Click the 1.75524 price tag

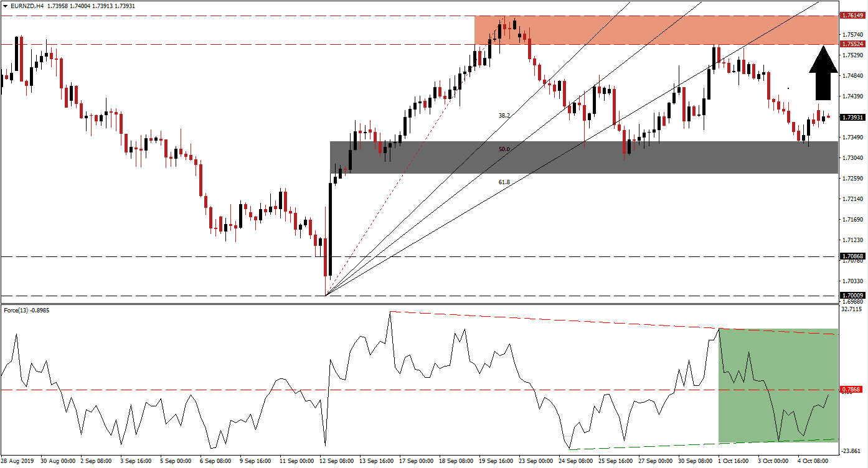click(851, 44)
